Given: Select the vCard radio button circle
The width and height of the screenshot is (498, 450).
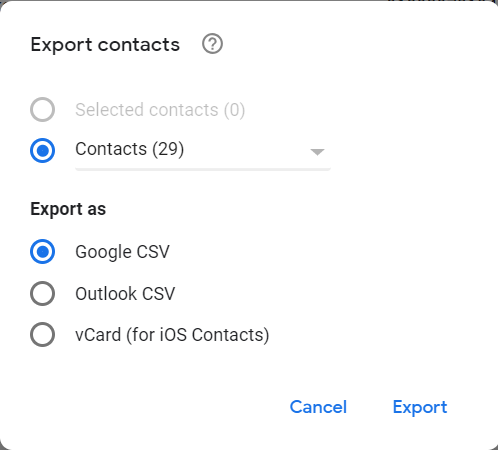Looking at the screenshot, I should point(42,334).
